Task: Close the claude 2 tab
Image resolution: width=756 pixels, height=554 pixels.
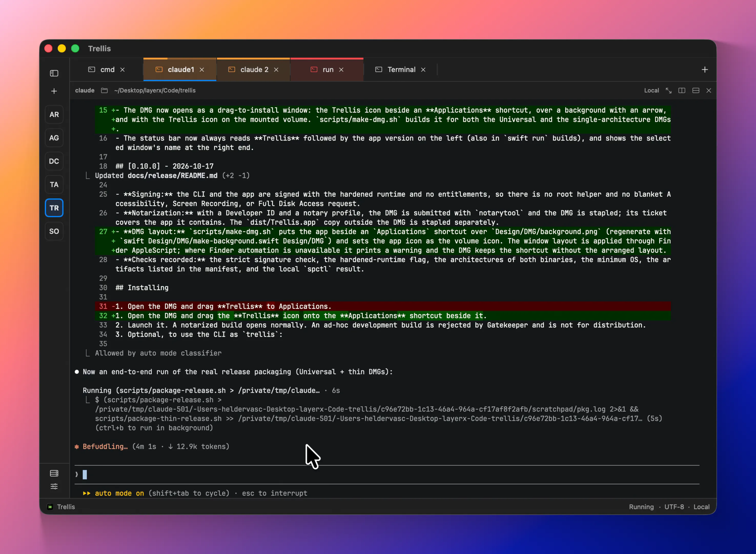Action: pos(276,70)
